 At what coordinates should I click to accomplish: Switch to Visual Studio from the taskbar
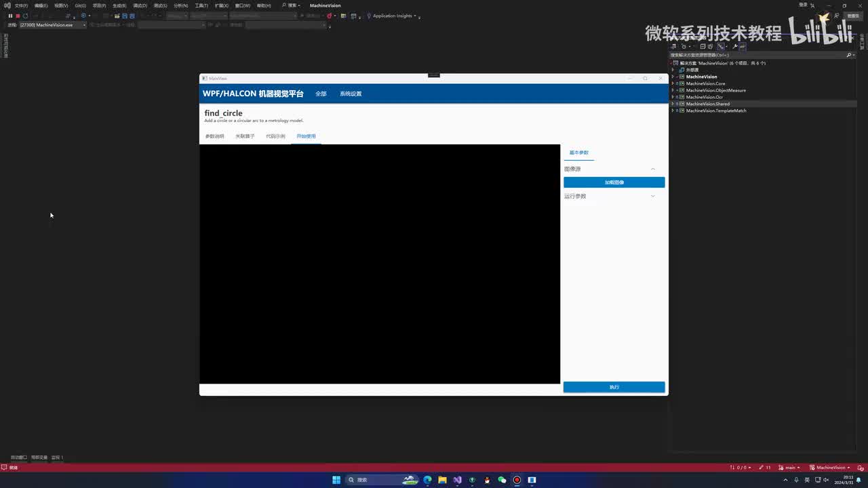click(457, 480)
